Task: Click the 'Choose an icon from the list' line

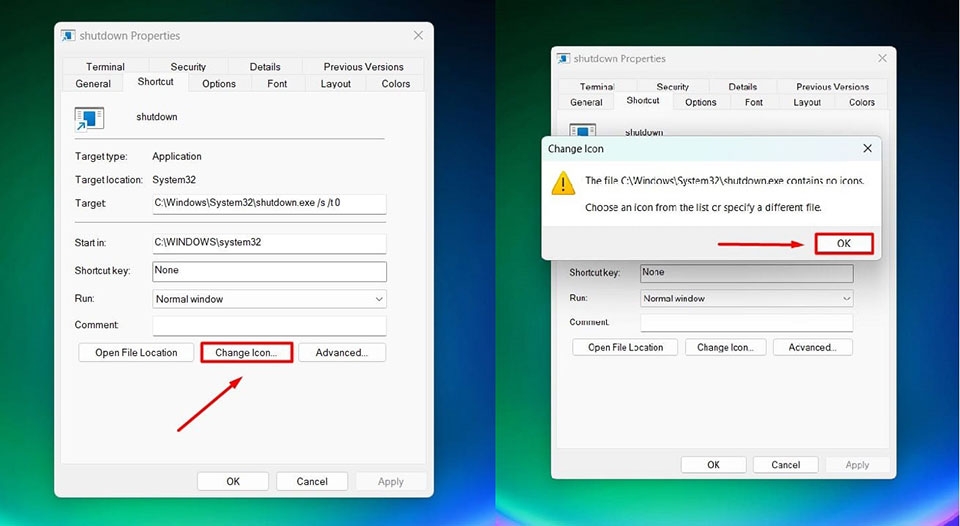Action: (x=703, y=208)
